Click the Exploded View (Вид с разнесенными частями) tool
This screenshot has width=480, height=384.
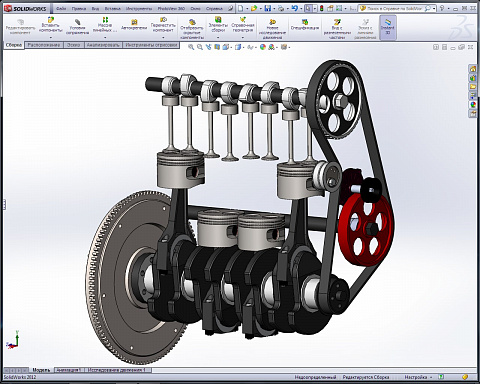coord(337,29)
